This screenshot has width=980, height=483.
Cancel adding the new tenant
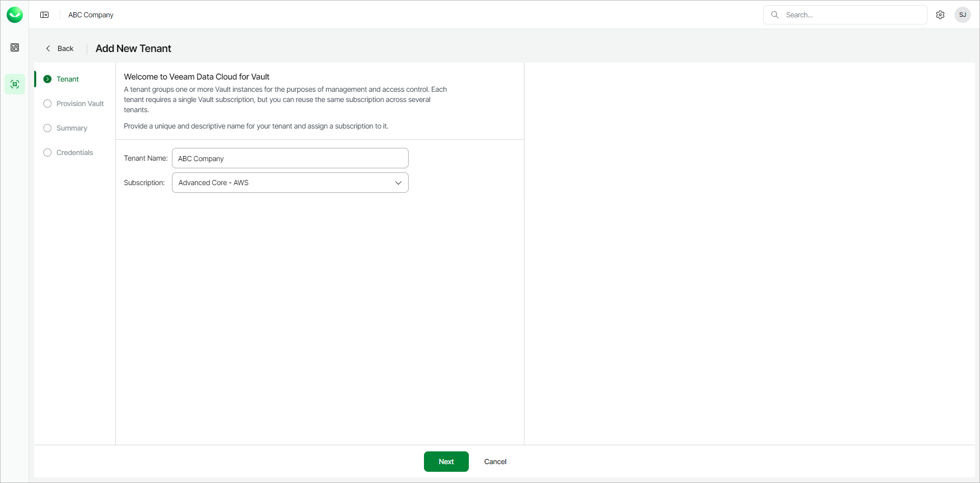(495, 462)
